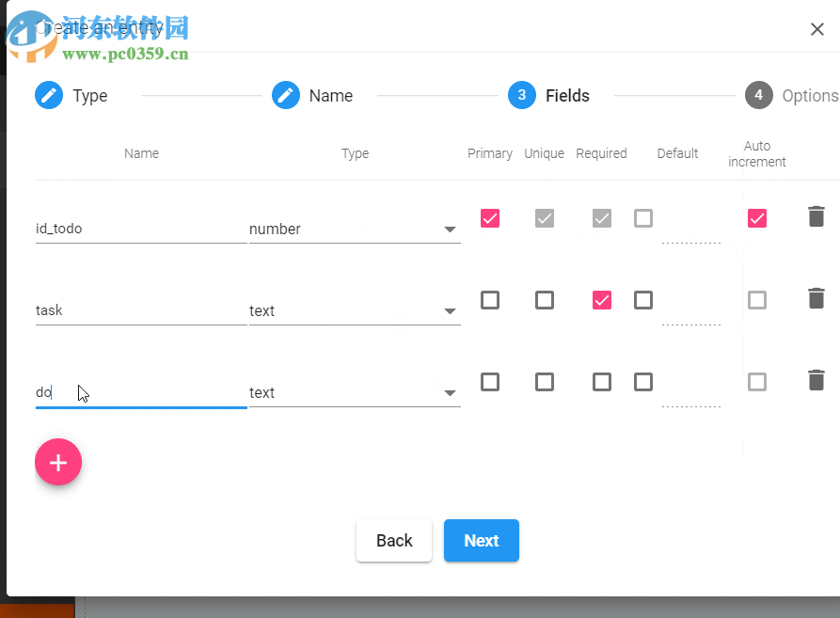Click the Required column header
This screenshot has width=840, height=618.
601,153
